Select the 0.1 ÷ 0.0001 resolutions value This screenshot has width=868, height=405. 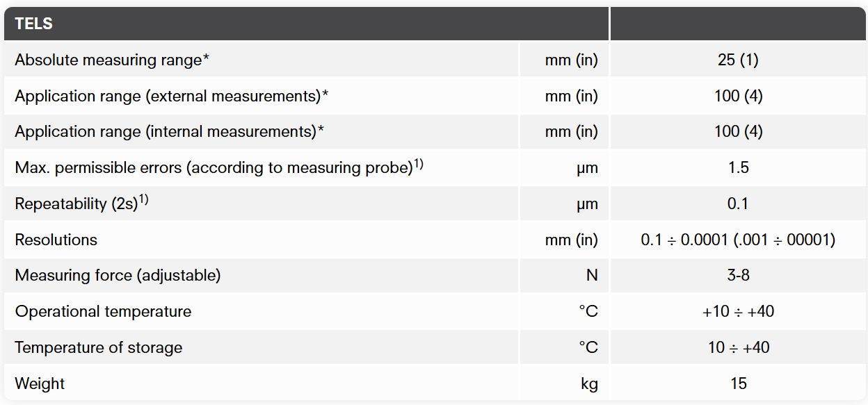(738, 240)
